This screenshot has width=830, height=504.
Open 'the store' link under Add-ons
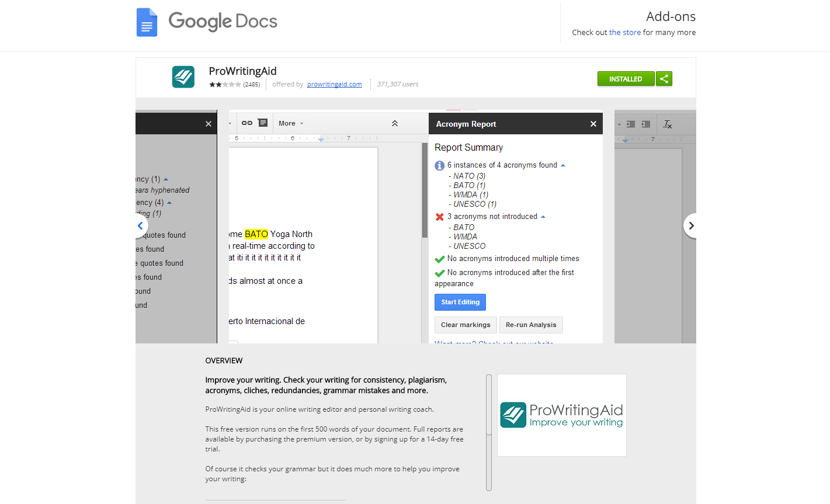click(x=625, y=33)
